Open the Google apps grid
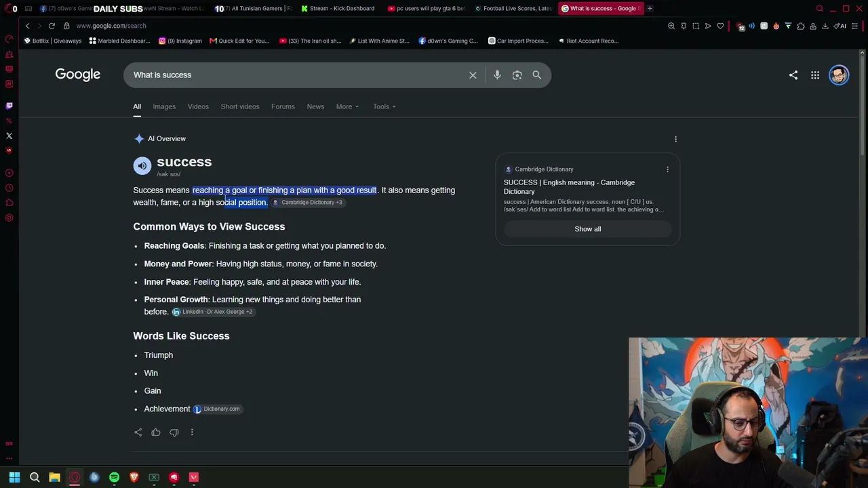868x488 pixels. coord(815,75)
